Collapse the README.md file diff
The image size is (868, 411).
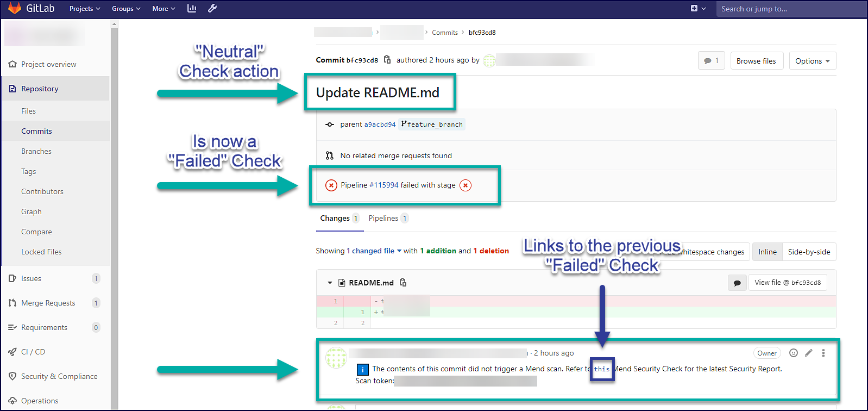[330, 283]
